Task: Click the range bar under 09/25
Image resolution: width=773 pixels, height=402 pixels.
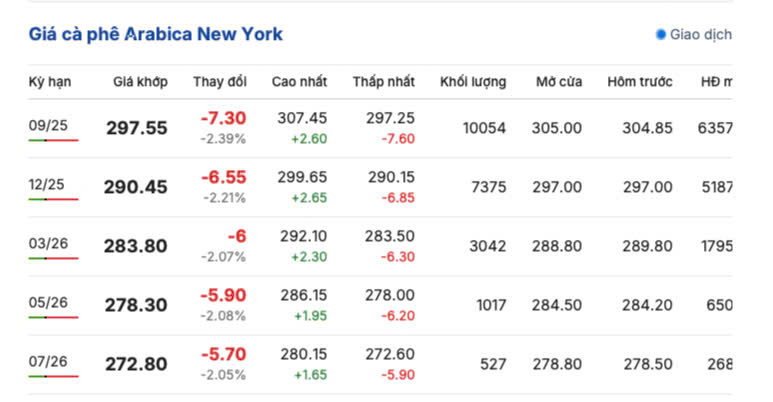Action: pos(53,140)
